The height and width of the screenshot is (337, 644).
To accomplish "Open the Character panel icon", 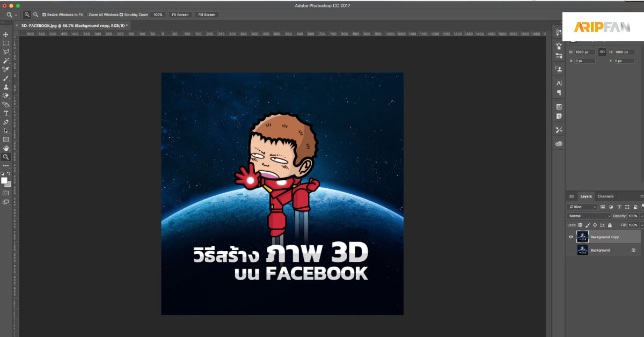I will pyautogui.click(x=559, y=83).
